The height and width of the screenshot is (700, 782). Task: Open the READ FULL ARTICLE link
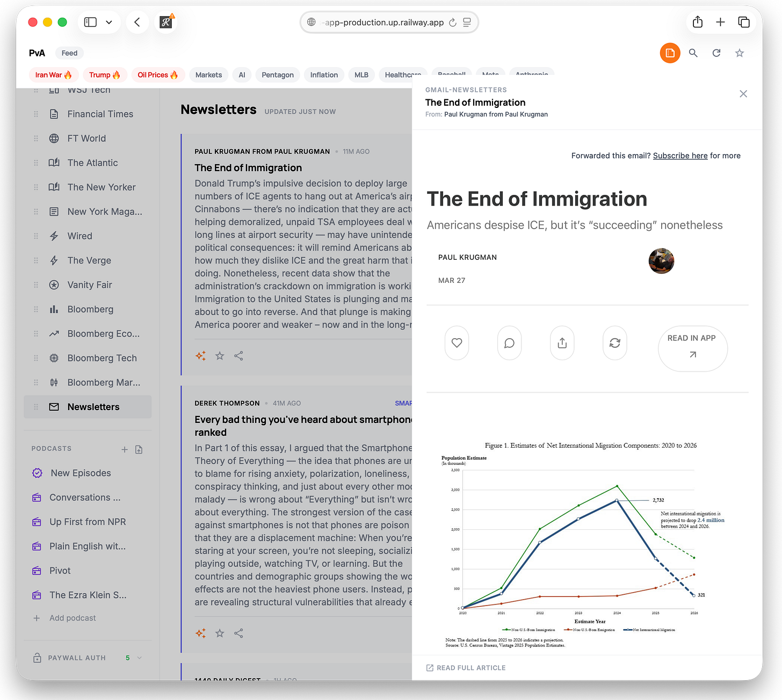(466, 668)
